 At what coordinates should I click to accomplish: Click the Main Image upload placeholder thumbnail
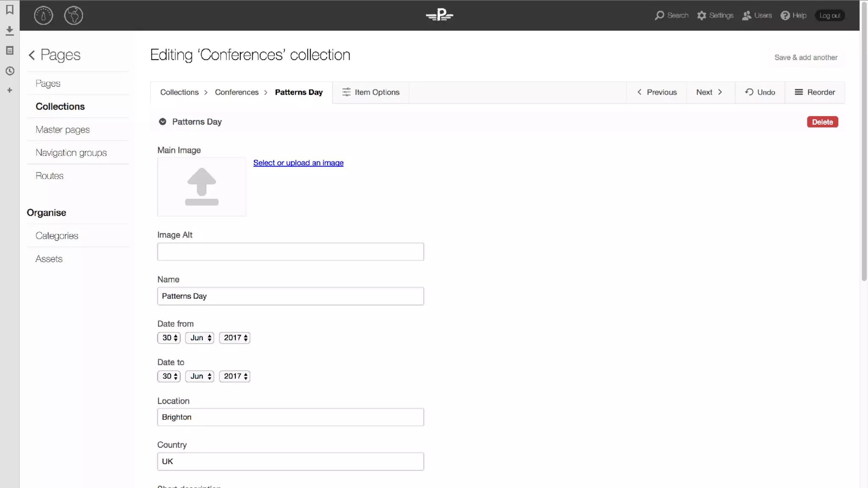(x=202, y=187)
